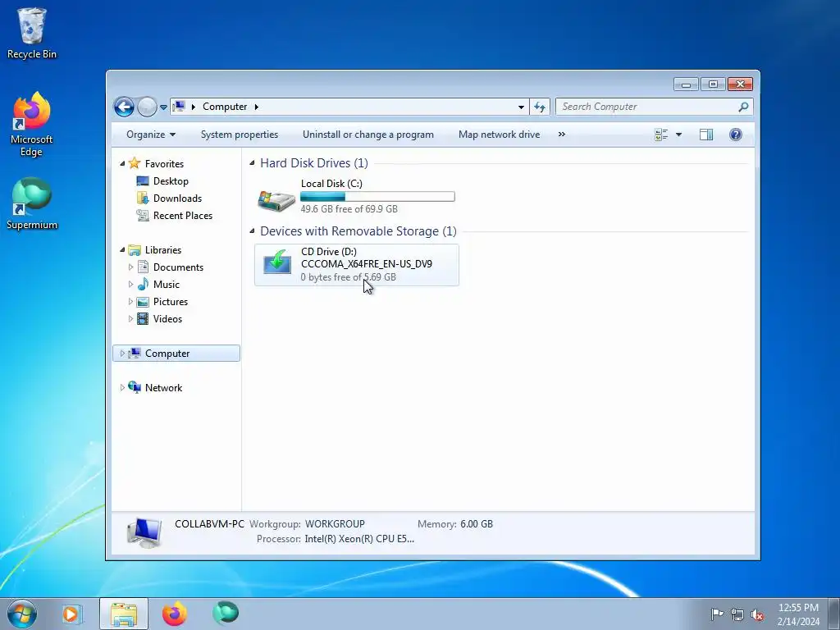Screen dimensions: 840x630
Task: Expand the Computer tree node
Action: pos(122,353)
